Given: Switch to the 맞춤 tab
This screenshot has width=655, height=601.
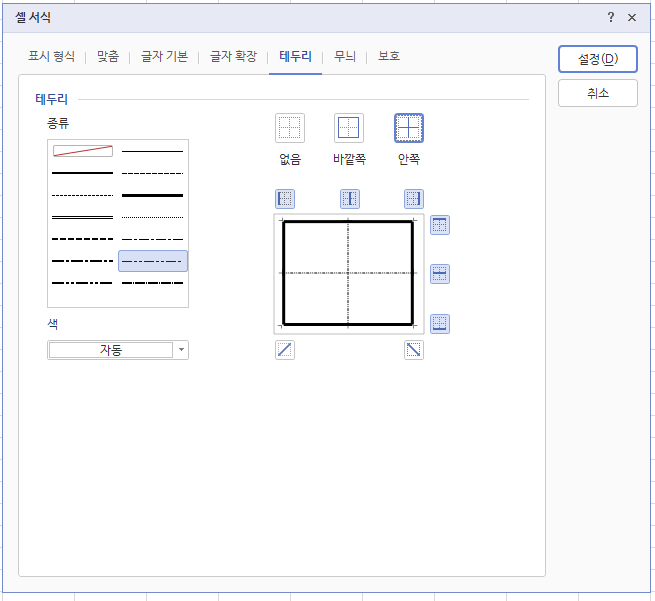Looking at the screenshot, I should (x=108, y=56).
